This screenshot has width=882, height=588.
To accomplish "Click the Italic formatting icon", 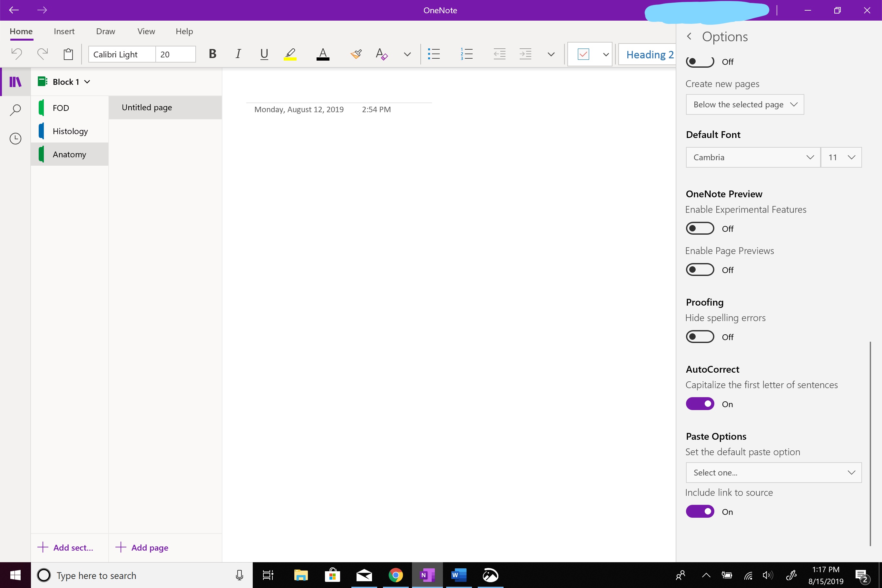I will tap(238, 54).
